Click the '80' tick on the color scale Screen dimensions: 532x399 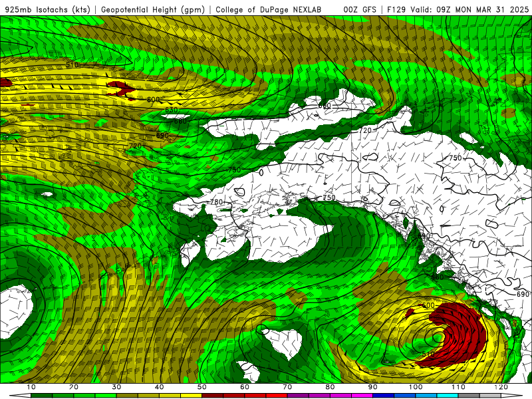tap(330, 387)
